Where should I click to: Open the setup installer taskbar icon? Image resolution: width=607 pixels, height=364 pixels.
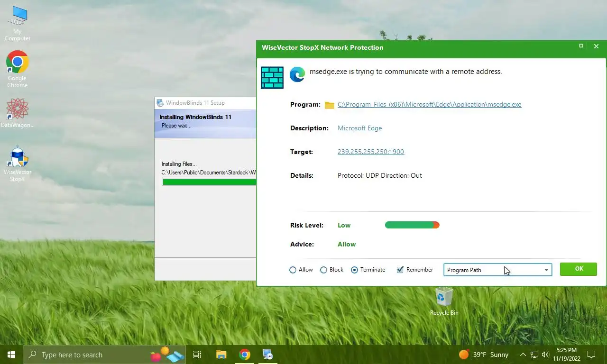tap(268, 355)
